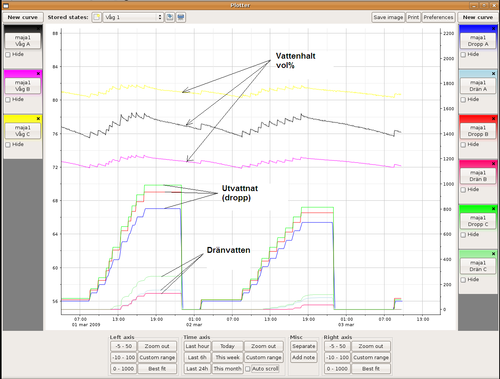Viewport: 500px width, 379px height.
Task: Hide the Drän A curve
Action: point(463,100)
